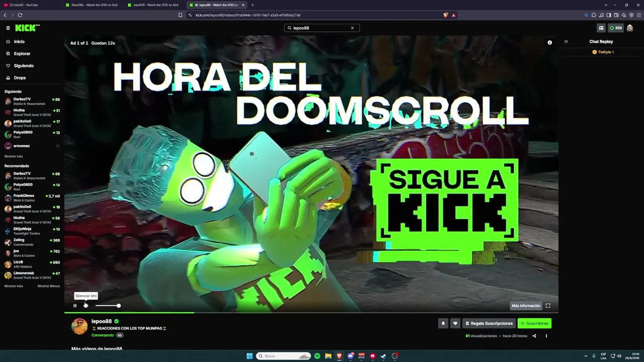
Task: Reload the page
Action: (20, 15)
